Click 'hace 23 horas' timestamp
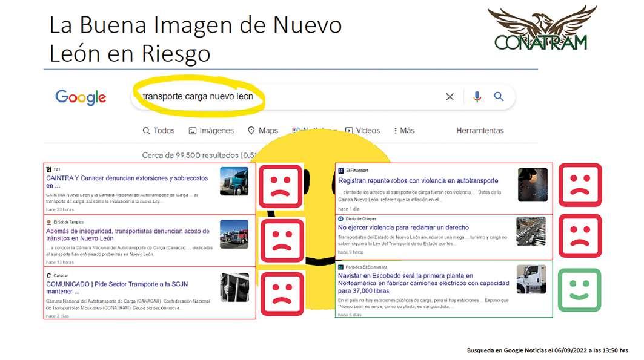Viewport: 644px width, 360px height. (x=60, y=209)
